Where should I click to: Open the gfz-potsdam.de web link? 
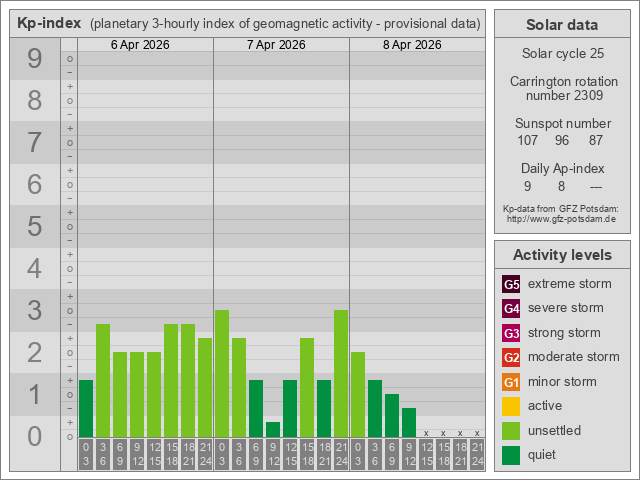pos(561,218)
